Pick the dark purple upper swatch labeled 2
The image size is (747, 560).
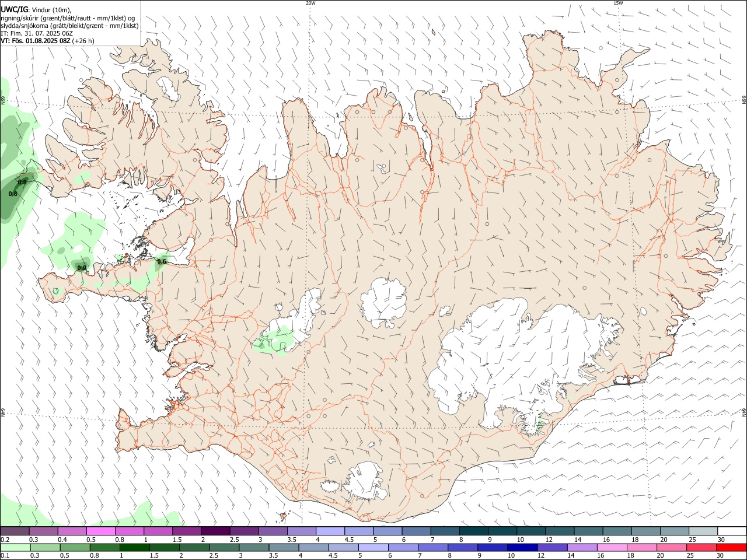215,531
